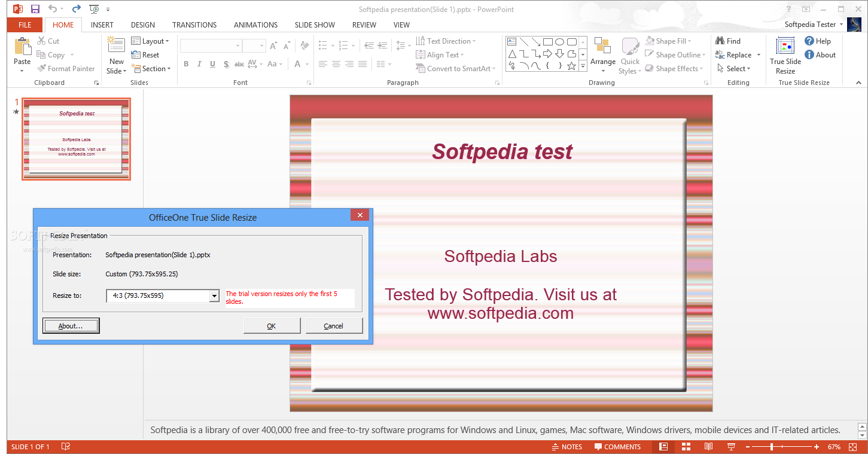The height and width of the screenshot is (454, 868).
Task: Increase the font size
Action: pyautogui.click(x=273, y=45)
